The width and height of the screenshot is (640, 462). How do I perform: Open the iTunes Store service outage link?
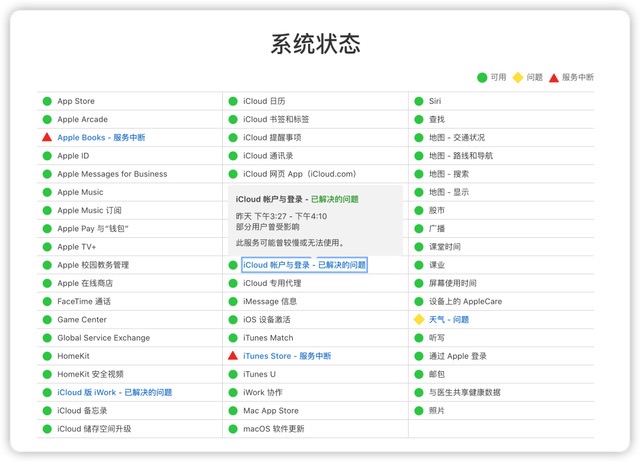point(287,356)
